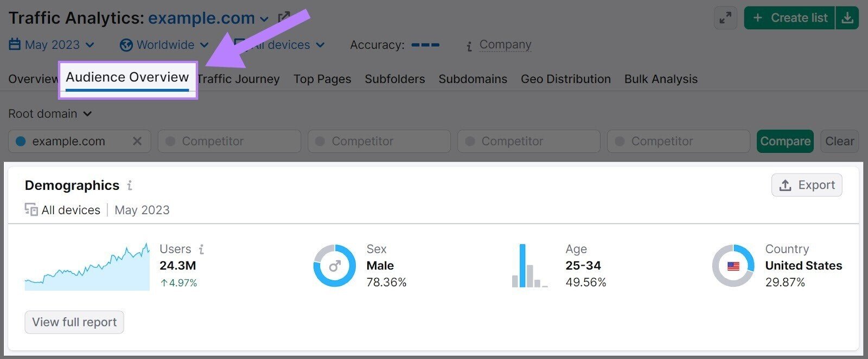Image resolution: width=868 pixels, height=359 pixels.
Task: Click the first Competitor input field
Action: click(228, 141)
